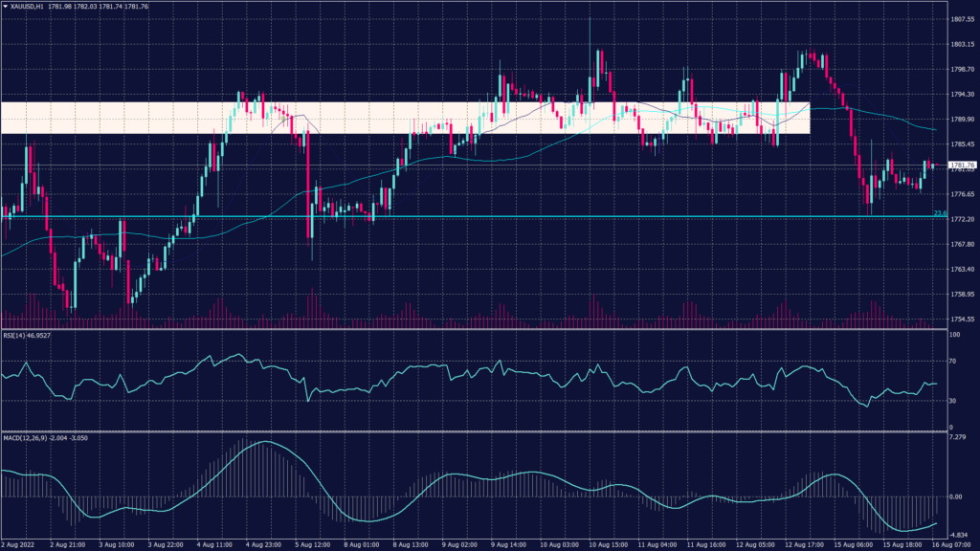Click the MACD 0.00 scale value
The width and height of the screenshot is (980, 551).
point(957,496)
